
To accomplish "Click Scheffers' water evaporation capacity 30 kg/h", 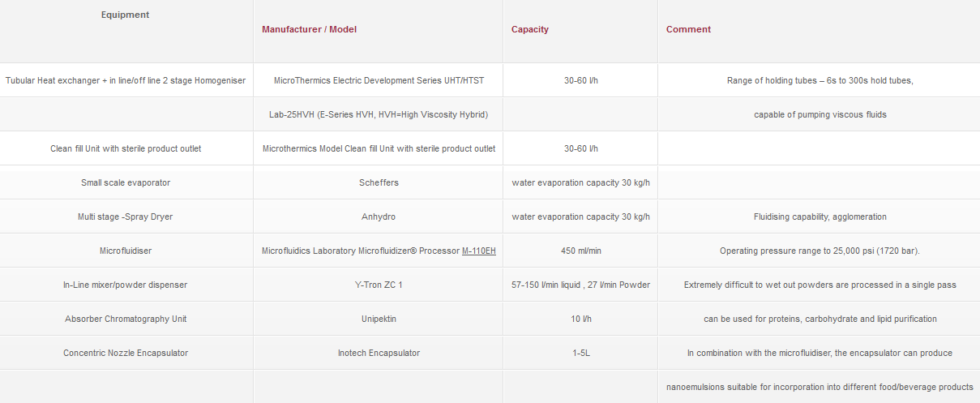I will click(x=581, y=183).
